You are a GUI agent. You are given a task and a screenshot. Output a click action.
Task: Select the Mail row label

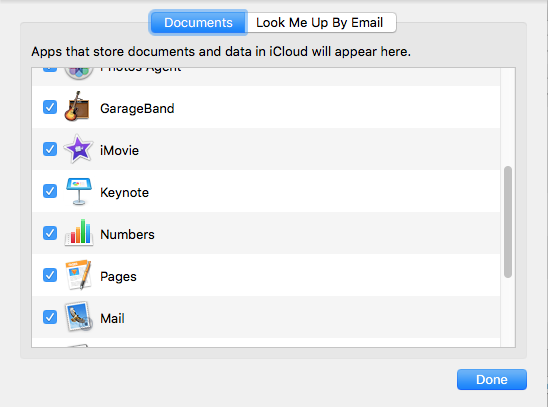click(112, 318)
